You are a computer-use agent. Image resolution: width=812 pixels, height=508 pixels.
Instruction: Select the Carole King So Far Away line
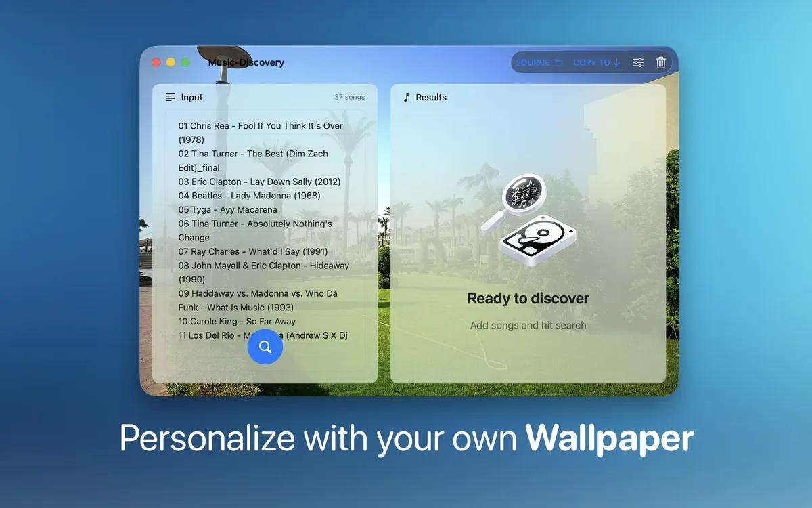pyautogui.click(x=237, y=322)
